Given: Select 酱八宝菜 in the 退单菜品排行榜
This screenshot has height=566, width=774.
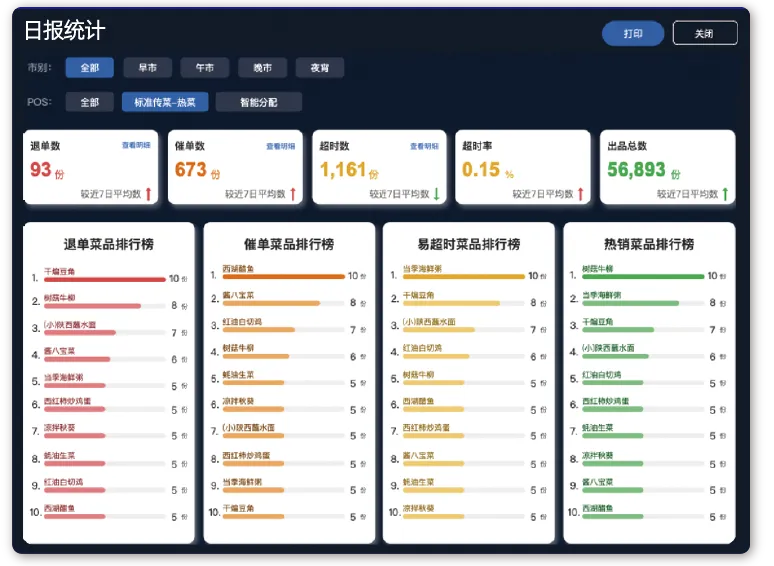Looking at the screenshot, I should [x=59, y=351].
